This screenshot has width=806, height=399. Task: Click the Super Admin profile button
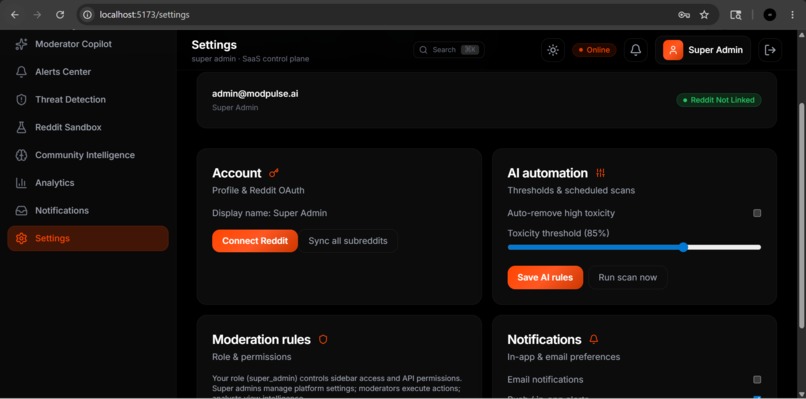point(703,50)
